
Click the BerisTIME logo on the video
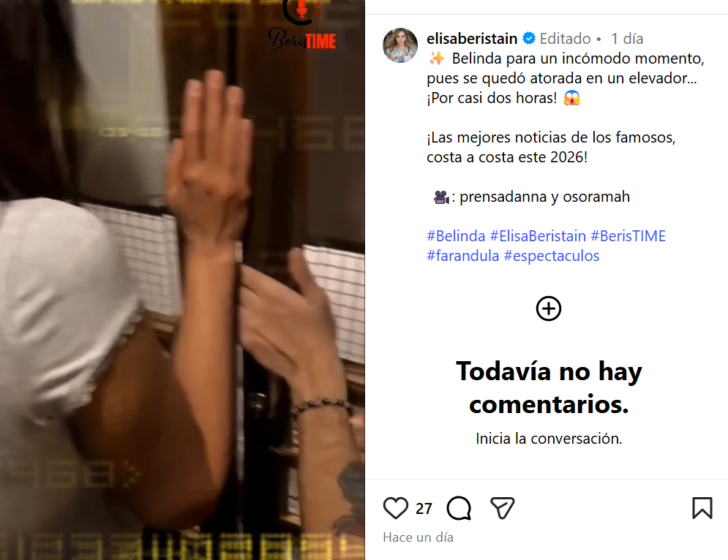click(302, 27)
